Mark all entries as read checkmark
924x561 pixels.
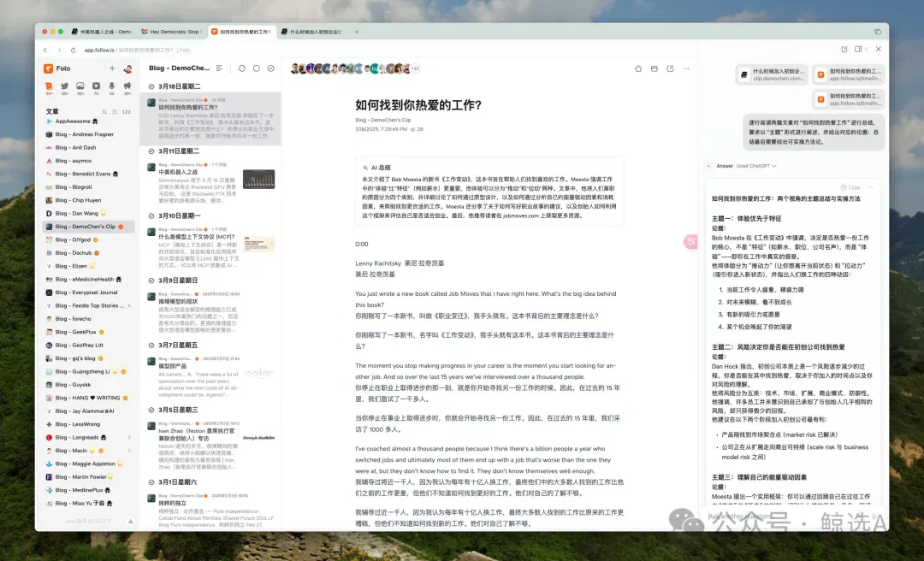click(x=270, y=68)
